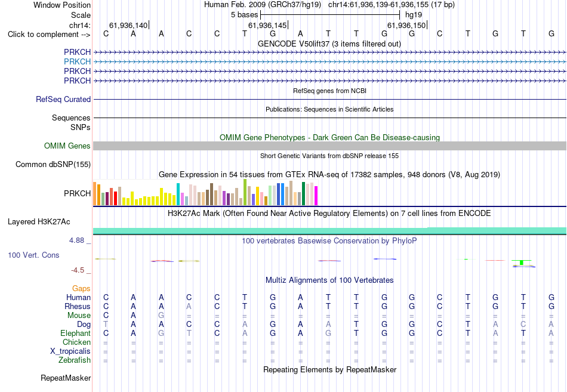The image size is (567, 392).
Task: Click the 61,936,140 ruler position label
Action: pos(128,26)
